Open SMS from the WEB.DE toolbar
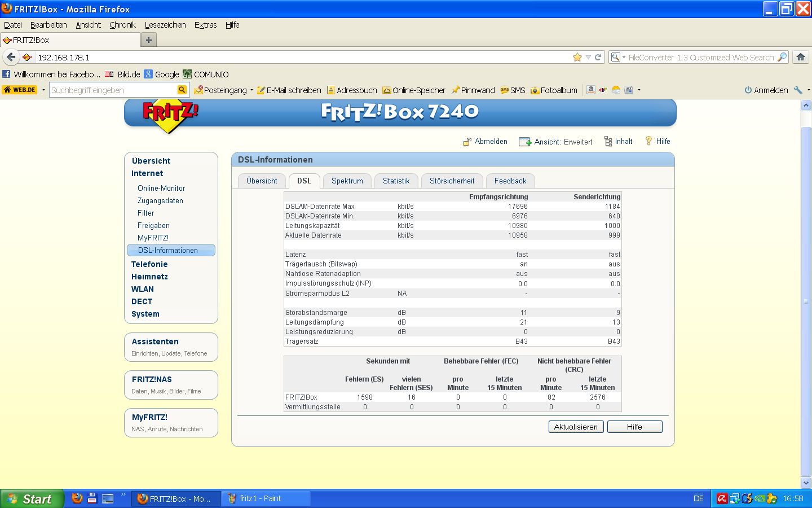Screen dimensions: 812x508 click(x=513, y=90)
